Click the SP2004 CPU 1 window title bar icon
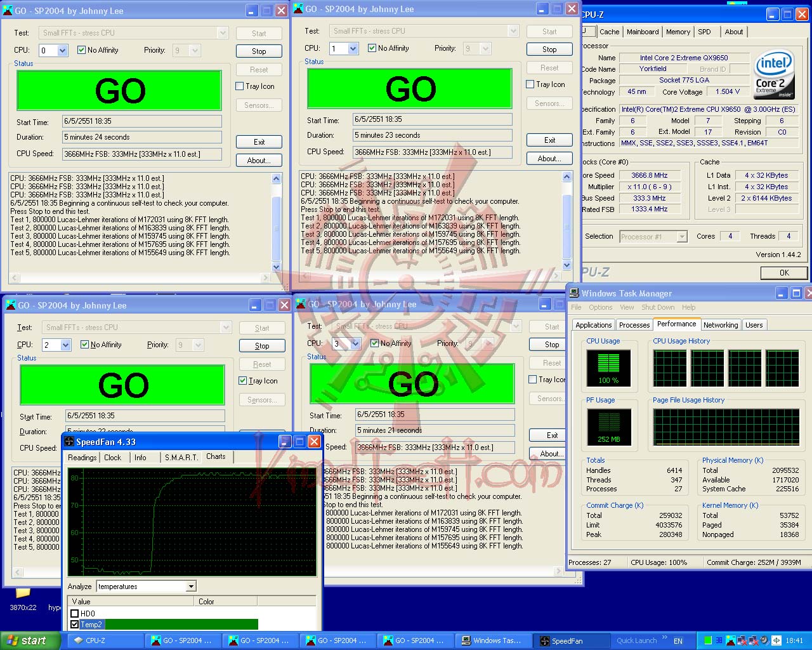Viewport: 812px width, 650px height. 298,9
